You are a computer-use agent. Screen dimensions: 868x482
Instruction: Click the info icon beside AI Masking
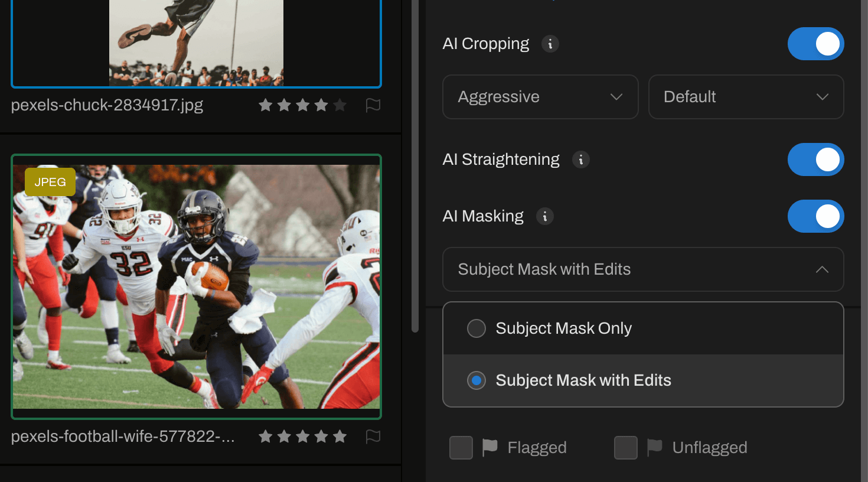pyautogui.click(x=544, y=216)
